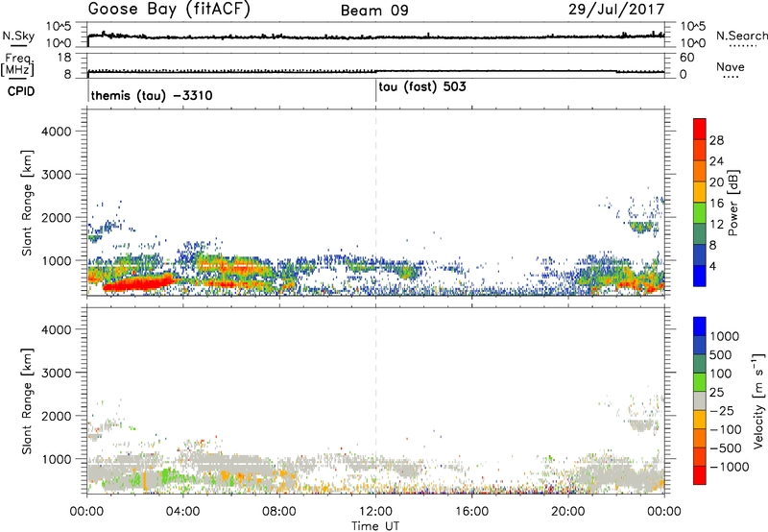Click the 'Beam 09' label
Screen dimensions: 768x532
coord(374,11)
